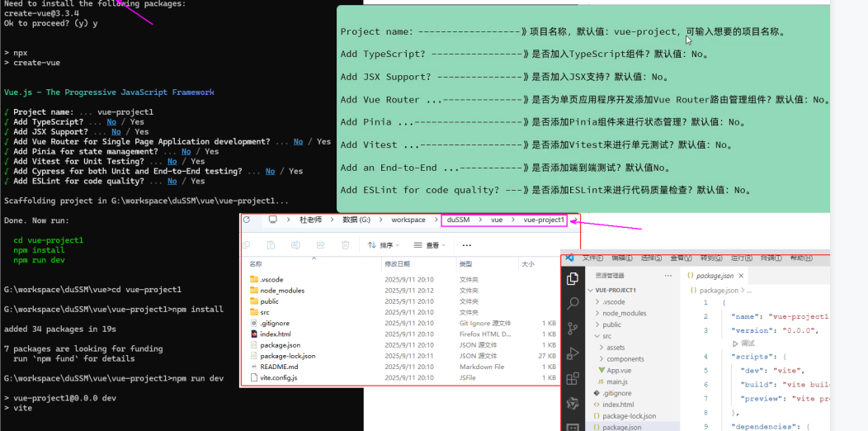
Task: Expand the components folder in VS Code
Action: 625,359
